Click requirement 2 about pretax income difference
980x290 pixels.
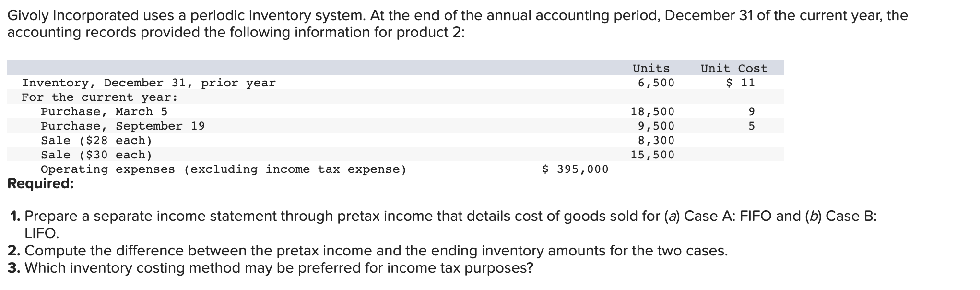(x=368, y=251)
